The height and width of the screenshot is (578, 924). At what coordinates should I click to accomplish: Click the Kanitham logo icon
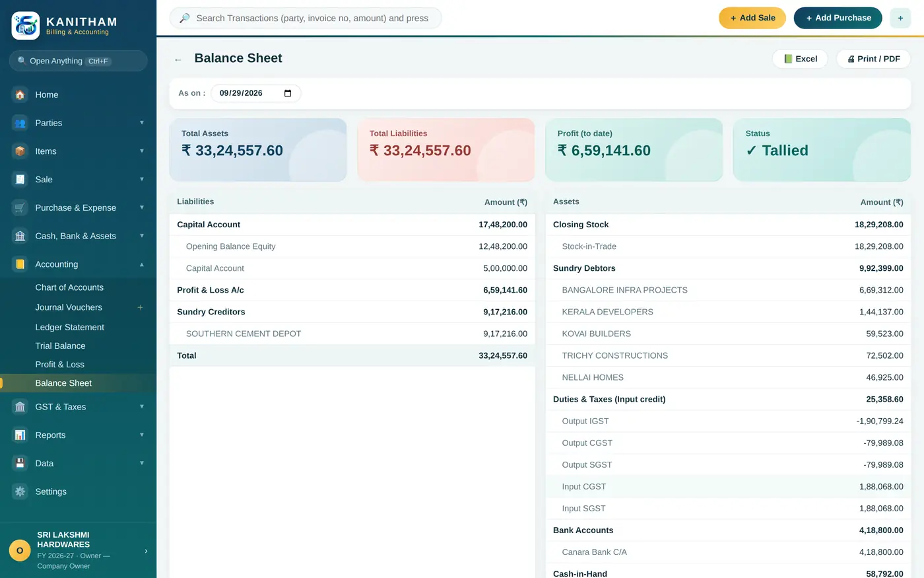(26, 26)
